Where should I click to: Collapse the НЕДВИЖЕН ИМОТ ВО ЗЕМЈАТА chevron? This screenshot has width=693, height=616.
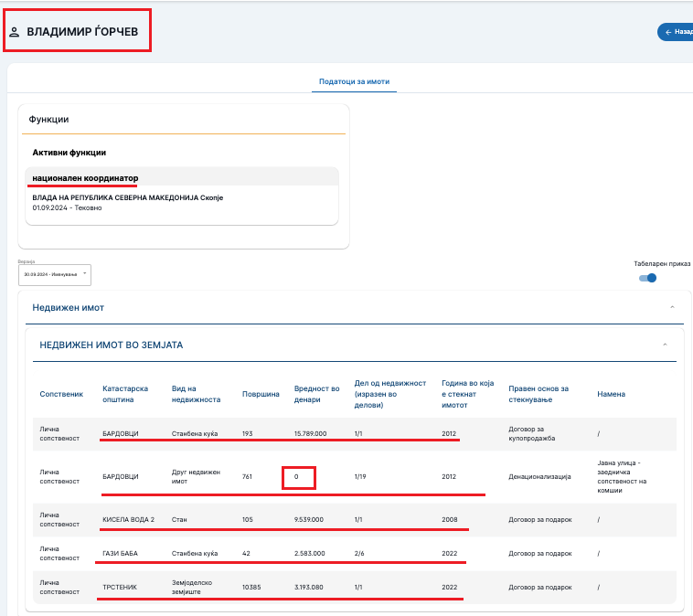tap(665, 345)
